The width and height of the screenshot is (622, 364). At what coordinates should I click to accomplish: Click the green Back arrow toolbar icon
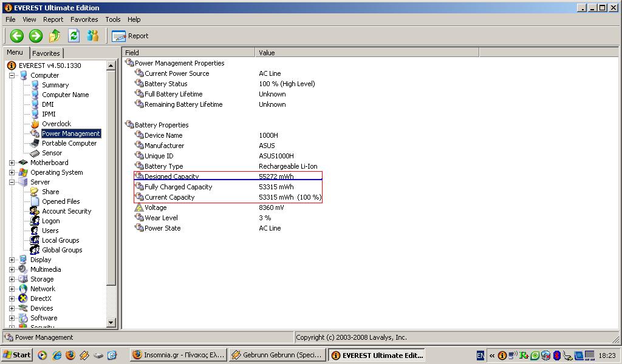pyautogui.click(x=16, y=36)
